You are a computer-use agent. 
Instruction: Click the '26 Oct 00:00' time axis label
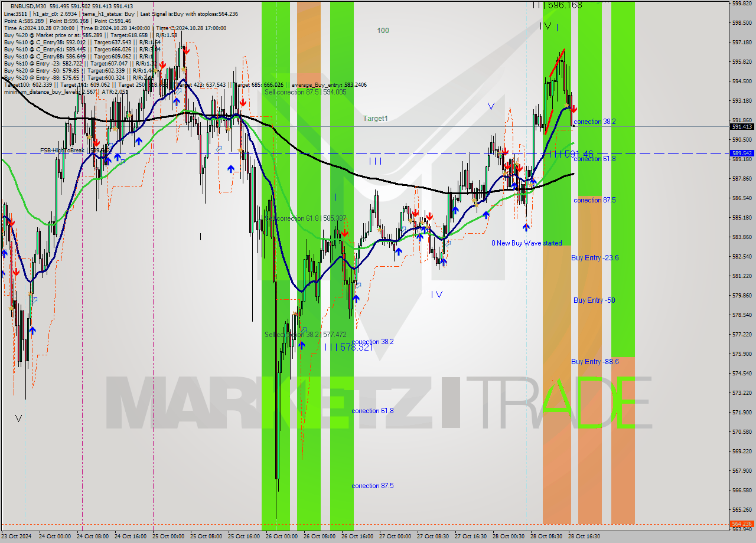click(x=282, y=537)
